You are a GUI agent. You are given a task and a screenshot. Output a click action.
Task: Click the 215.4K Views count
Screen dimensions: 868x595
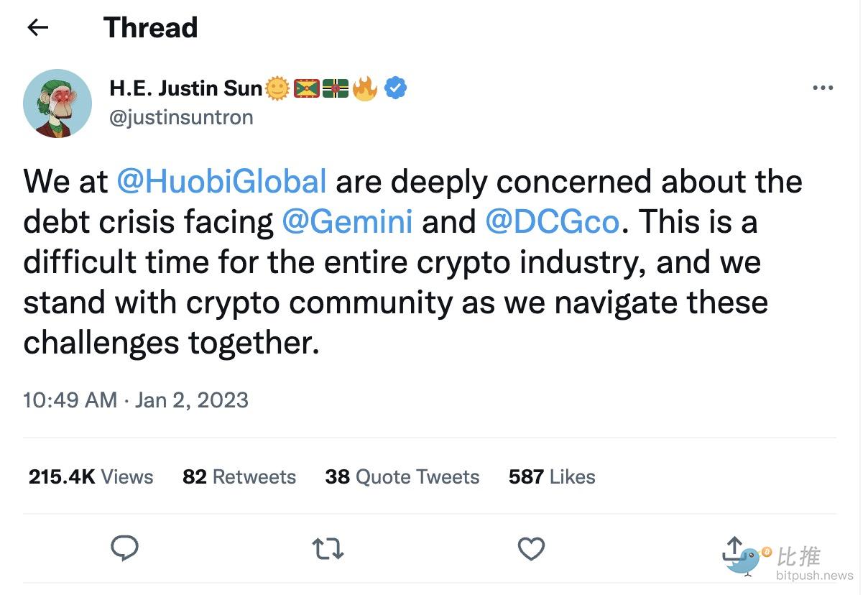(91, 476)
